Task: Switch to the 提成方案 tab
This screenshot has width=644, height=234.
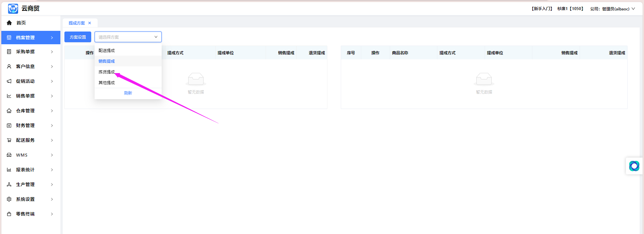Action: point(77,23)
